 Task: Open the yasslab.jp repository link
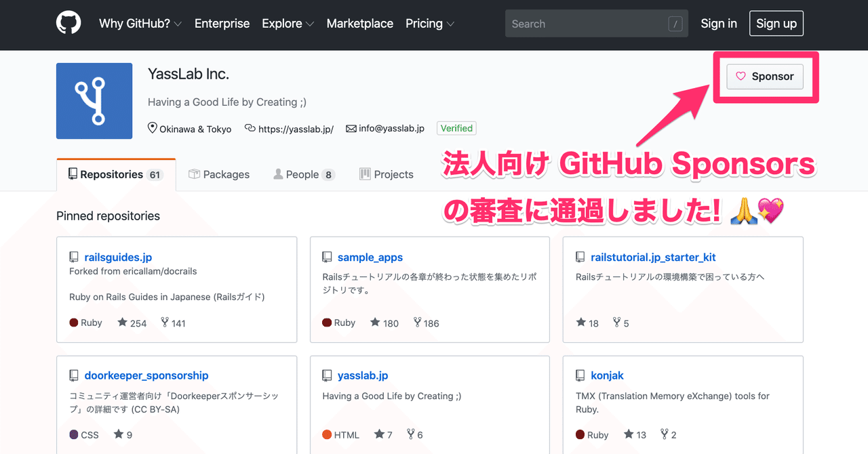click(x=363, y=375)
